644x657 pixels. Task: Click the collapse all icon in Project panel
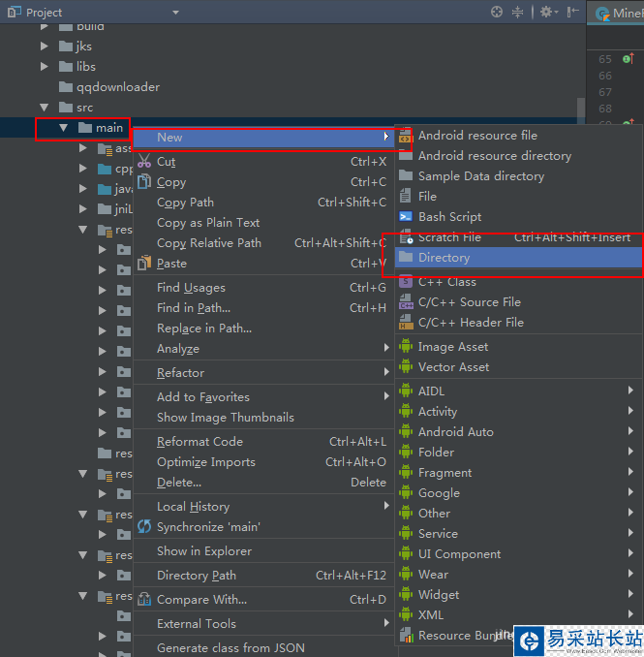(517, 12)
